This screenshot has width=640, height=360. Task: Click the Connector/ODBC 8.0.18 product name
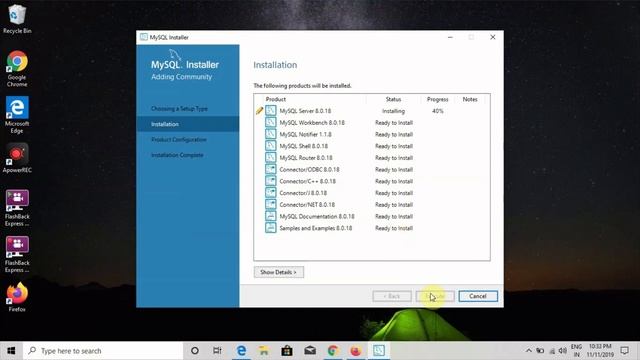[309, 169]
